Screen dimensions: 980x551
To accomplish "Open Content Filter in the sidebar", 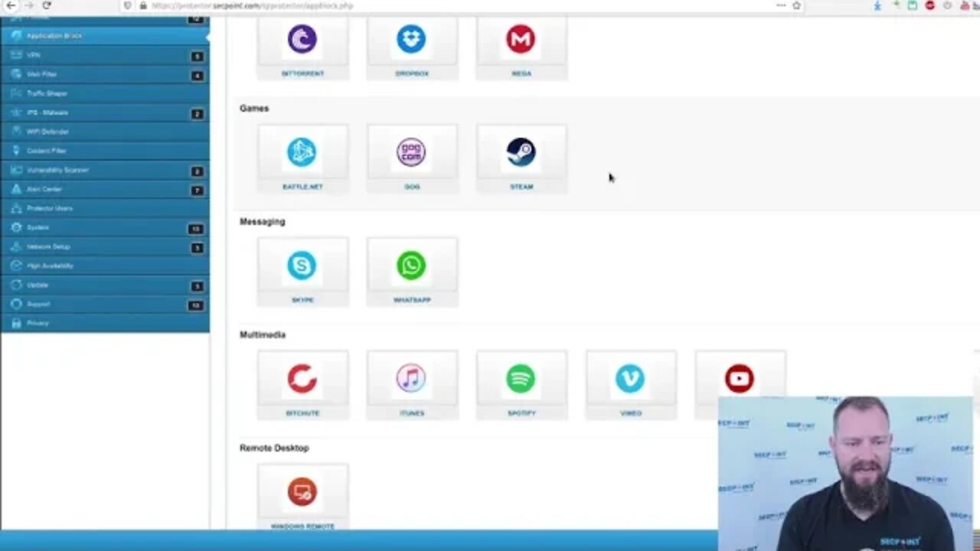I will pos(105,151).
